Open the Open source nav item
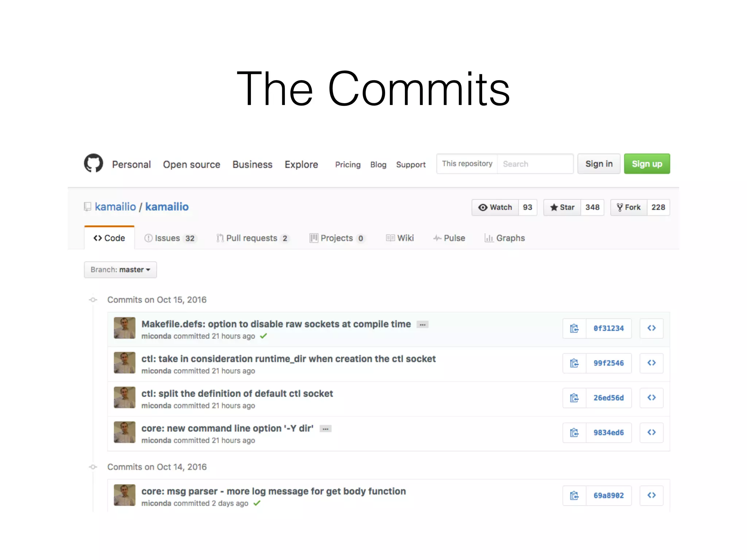747x560 pixels. [x=191, y=164]
